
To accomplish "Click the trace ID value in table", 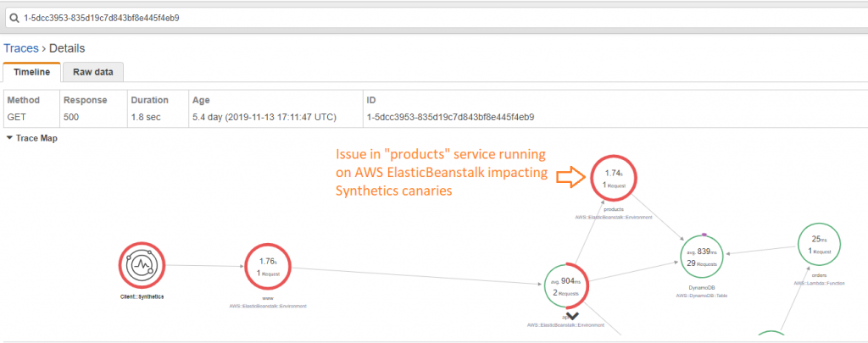I will pyautogui.click(x=450, y=117).
